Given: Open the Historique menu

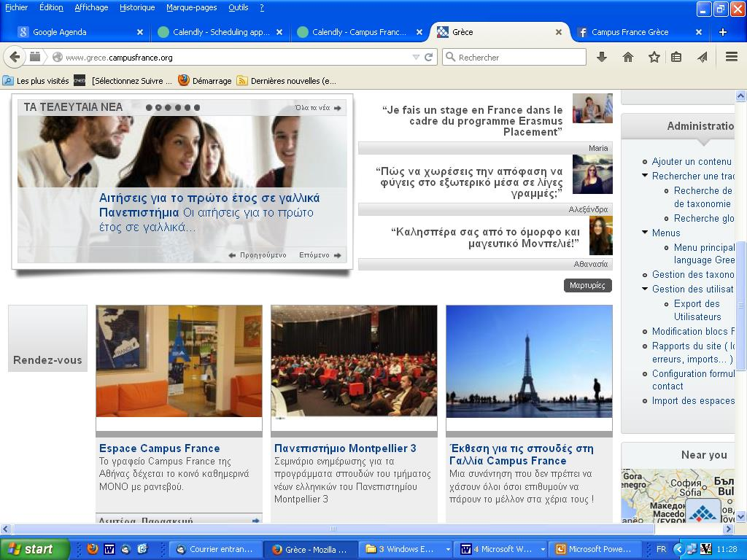Looking at the screenshot, I should click(137, 7).
